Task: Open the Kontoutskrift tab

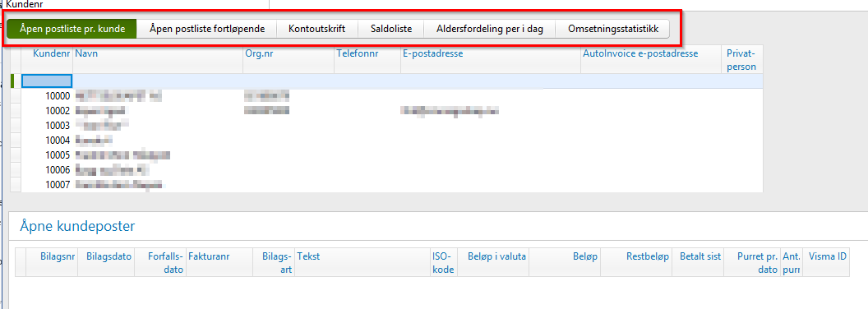Action: pyautogui.click(x=316, y=29)
